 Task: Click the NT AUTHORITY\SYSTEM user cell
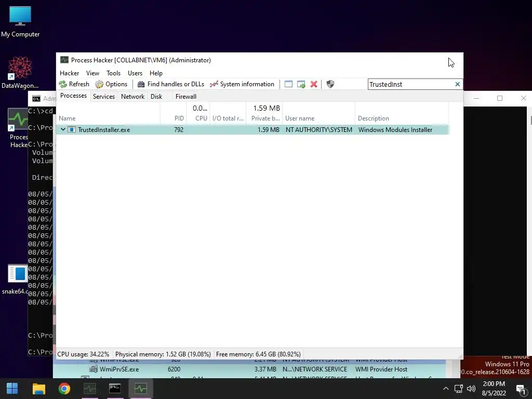click(318, 129)
